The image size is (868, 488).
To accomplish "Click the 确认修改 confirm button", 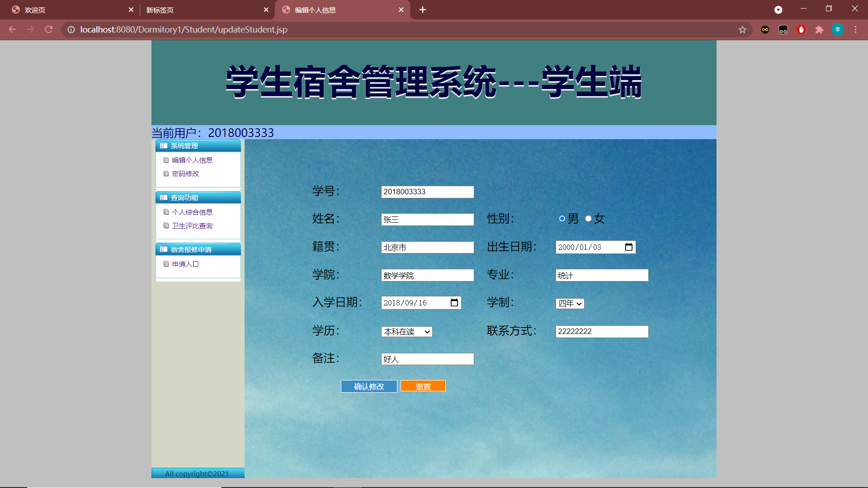I will click(368, 386).
